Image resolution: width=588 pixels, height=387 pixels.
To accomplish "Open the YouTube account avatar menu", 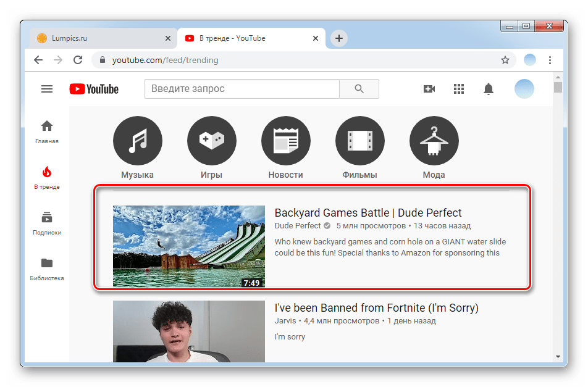I will click(x=524, y=89).
